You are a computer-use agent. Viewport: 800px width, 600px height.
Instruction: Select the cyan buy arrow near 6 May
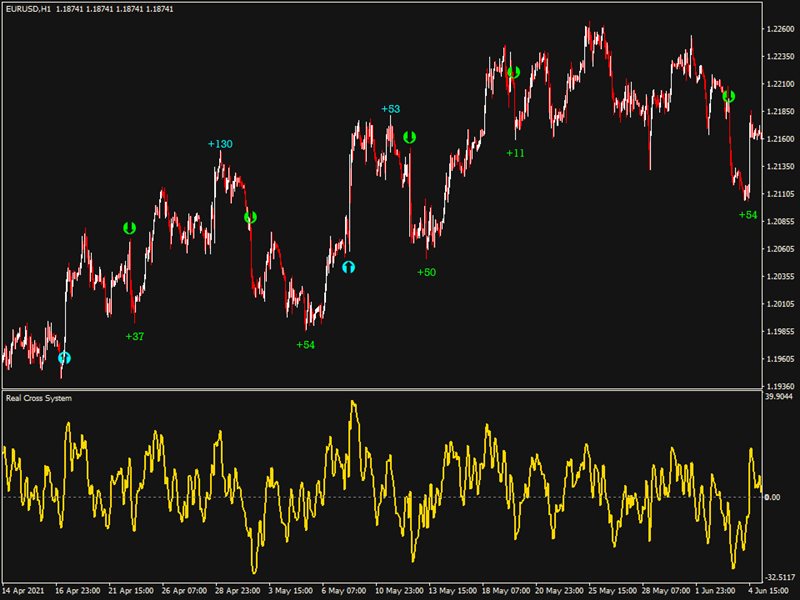(349, 267)
